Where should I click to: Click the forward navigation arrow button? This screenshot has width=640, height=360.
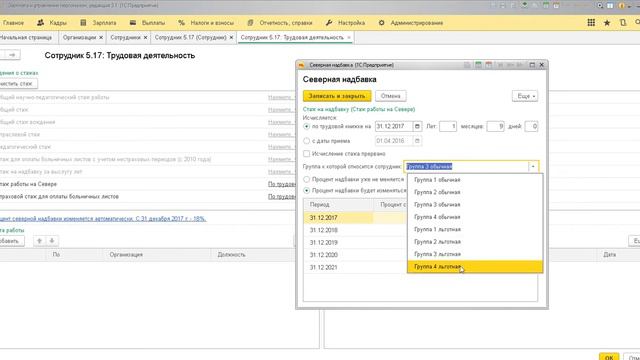pos(12,55)
